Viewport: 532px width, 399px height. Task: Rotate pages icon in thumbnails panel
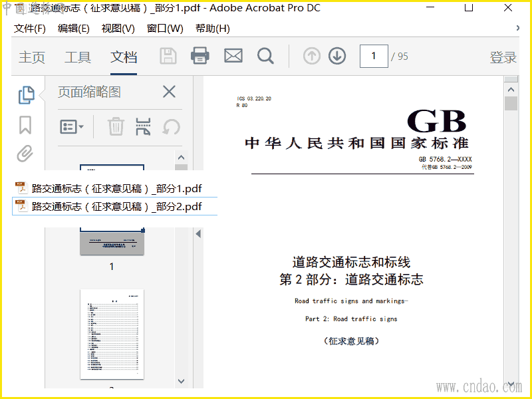[x=171, y=127]
